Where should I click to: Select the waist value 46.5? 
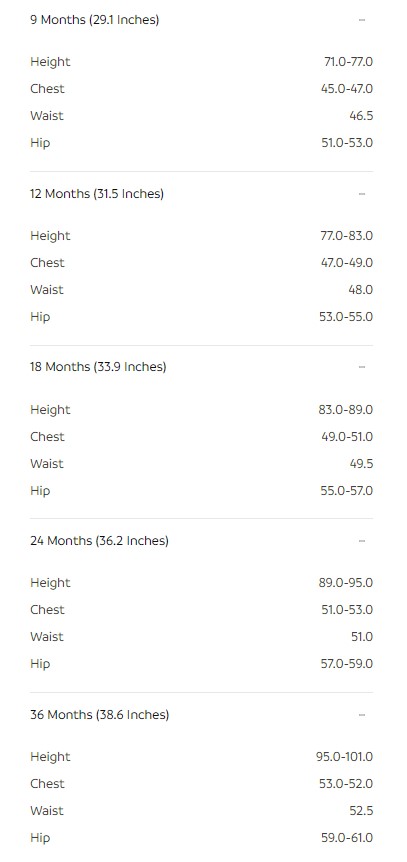tap(361, 115)
